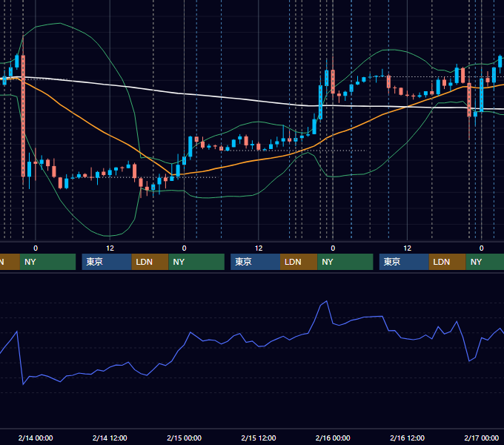Click the 2/14 00:00 date label
This screenshot has height=445, width=504.
coord(36,438)
